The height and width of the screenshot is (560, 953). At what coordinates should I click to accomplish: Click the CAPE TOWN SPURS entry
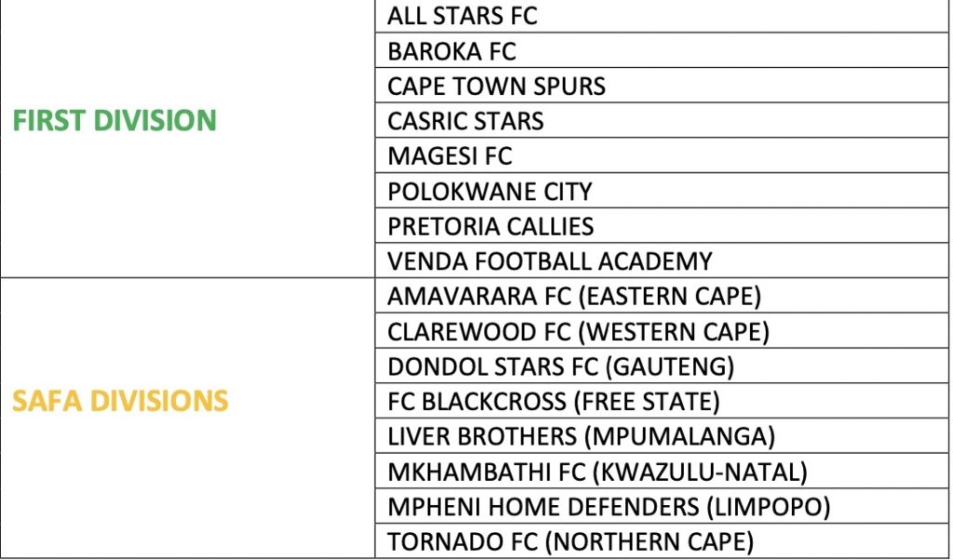[496, 87]
